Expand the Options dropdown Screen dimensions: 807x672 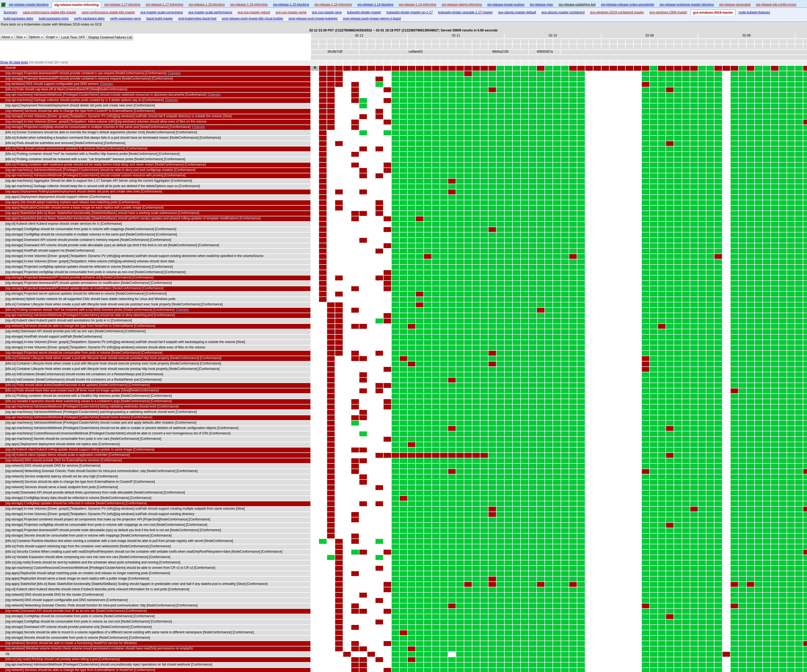pos(36,37)
